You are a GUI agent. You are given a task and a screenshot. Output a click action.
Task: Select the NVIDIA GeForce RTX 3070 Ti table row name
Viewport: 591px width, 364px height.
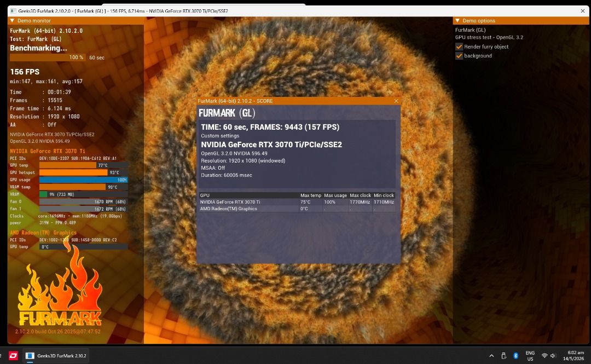[230, 202]
